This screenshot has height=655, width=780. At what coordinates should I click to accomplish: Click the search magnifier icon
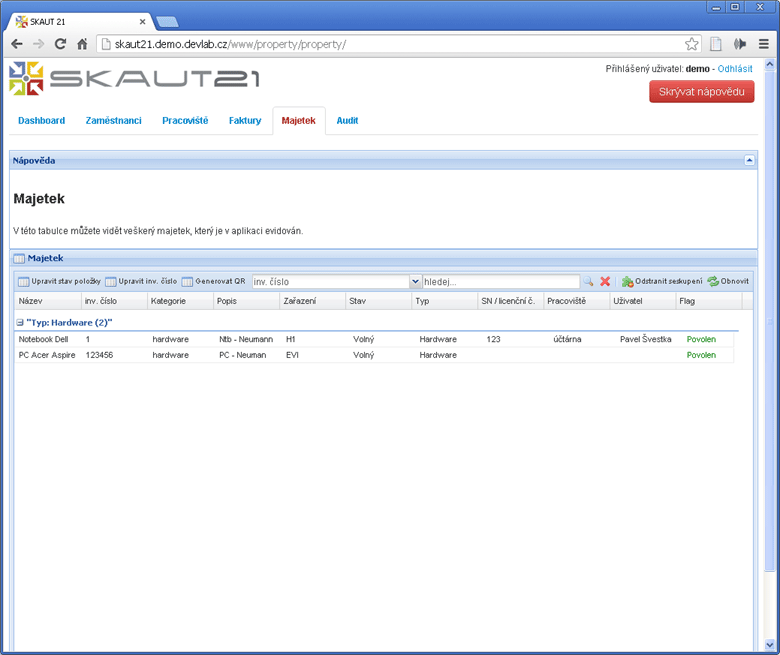click(589, 282)
